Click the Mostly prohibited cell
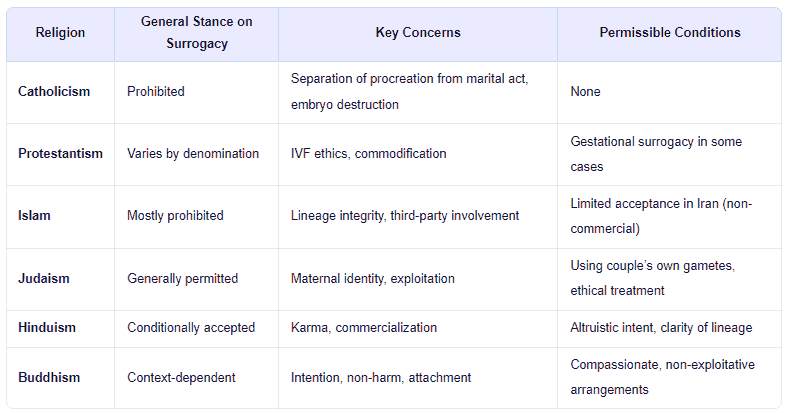Image resolution: width=786 pixels, height=413 pixels. 175,216
